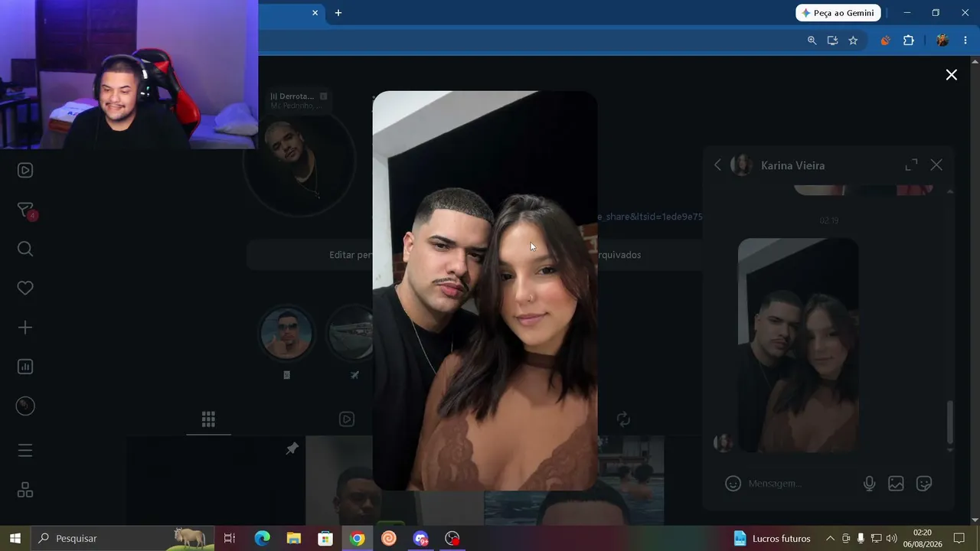Open Reels from the Instagram sidebar

[x=25, y=171]
